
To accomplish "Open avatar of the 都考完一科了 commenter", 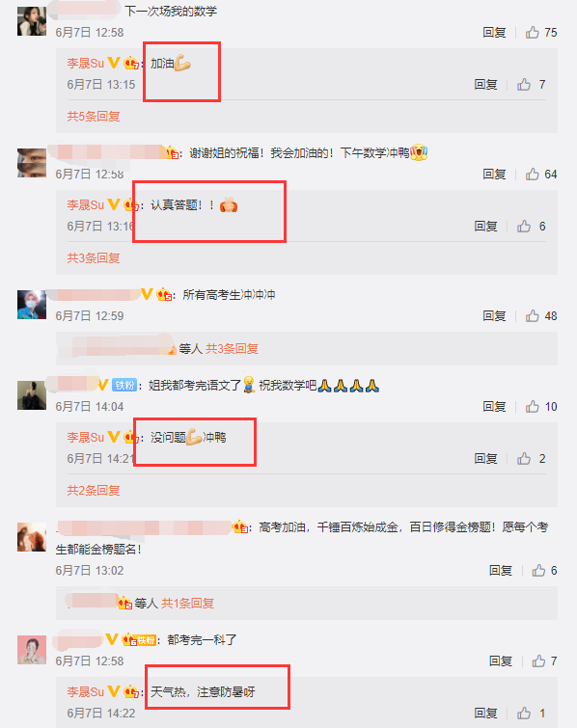I will (x=32, y=650).
